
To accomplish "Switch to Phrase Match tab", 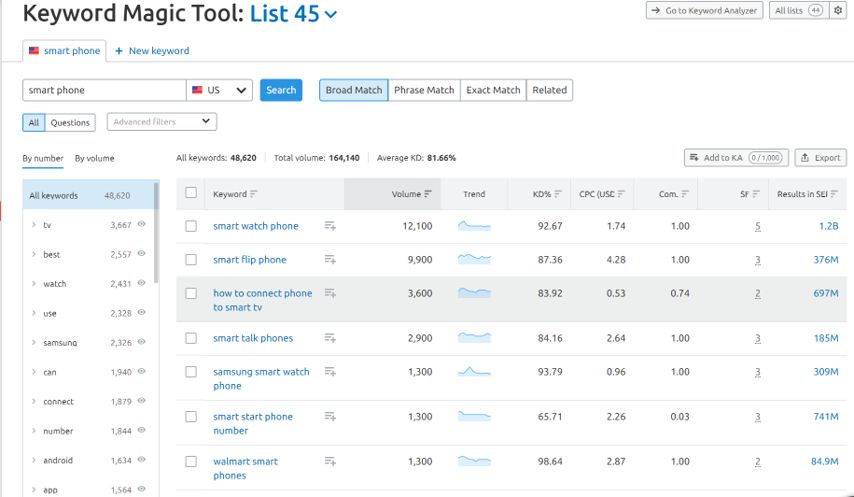I will tap(424, 90).
